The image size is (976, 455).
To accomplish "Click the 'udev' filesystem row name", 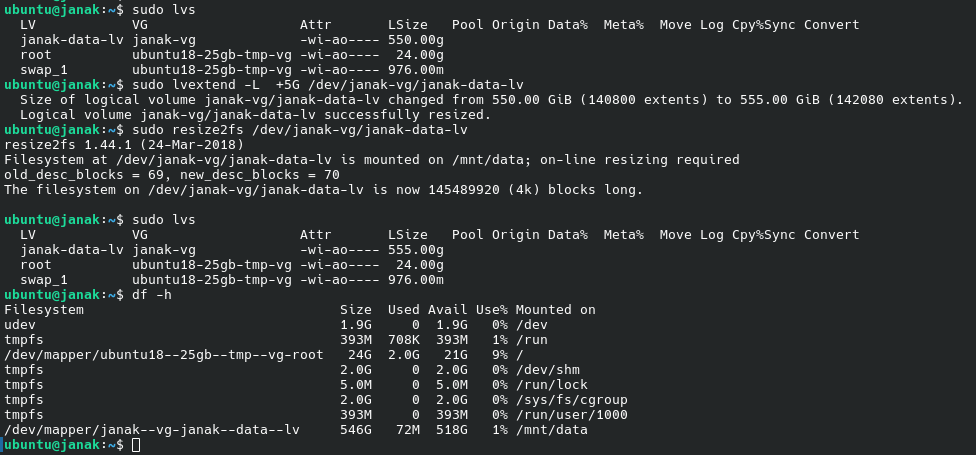I will [20, 325].
